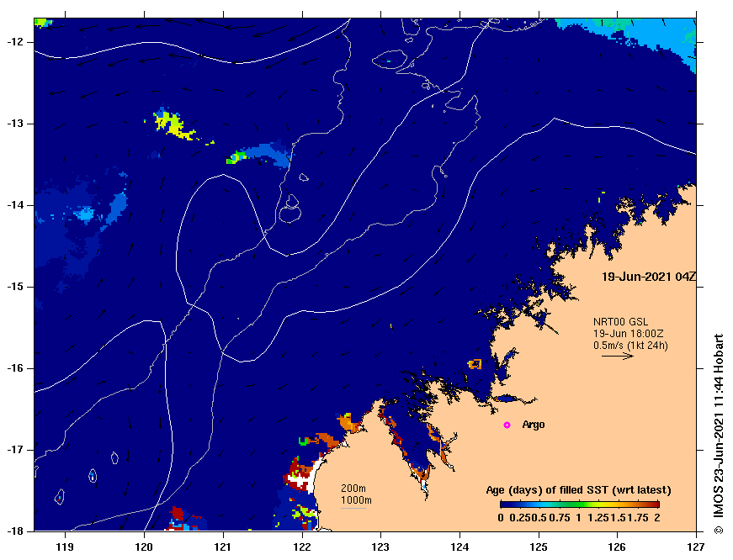Click the light-blue SST patch near 119E, -14
Image resolution: width=733 pixels, height=560 pixels.
(84, 214)
